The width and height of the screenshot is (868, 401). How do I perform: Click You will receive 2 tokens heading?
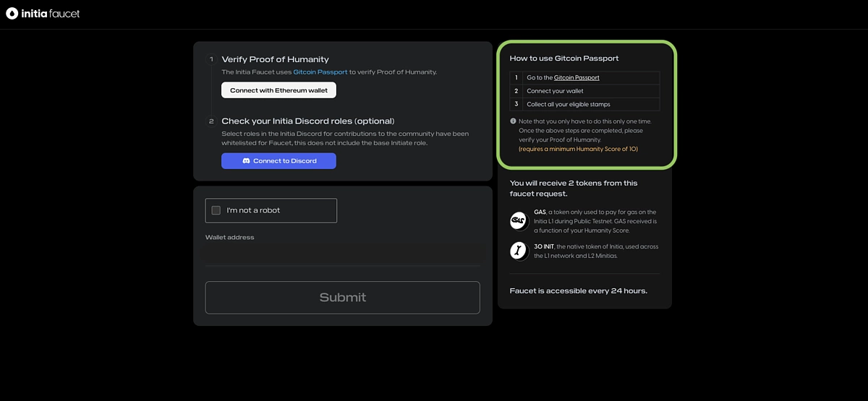point(574,188)
